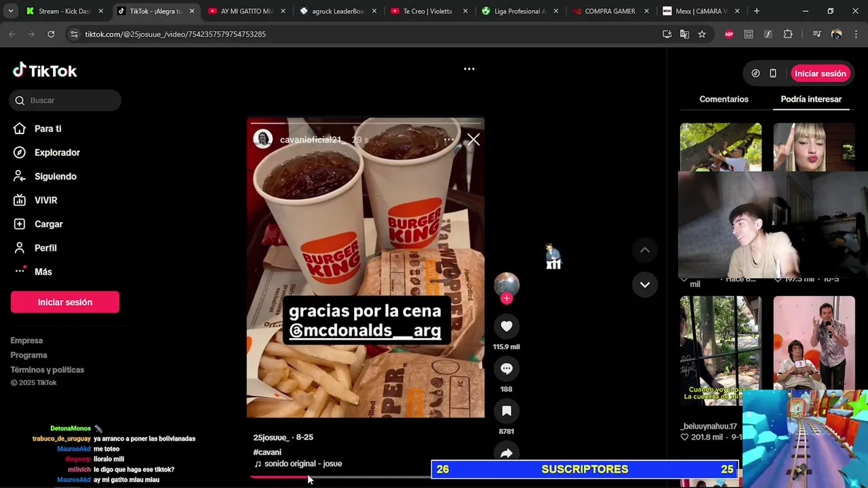This screenshot has height=488, width=868.
Task: Click the Buscar search field
Action: (65, 100)
